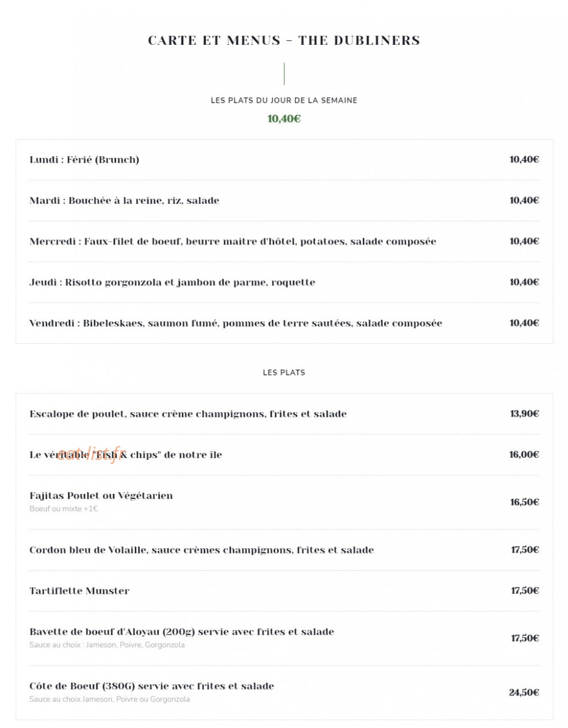Select Bavette de boeuf d'Aloyau dish
The height and width of the screenshot is (728, 568).
pos(181,632)
